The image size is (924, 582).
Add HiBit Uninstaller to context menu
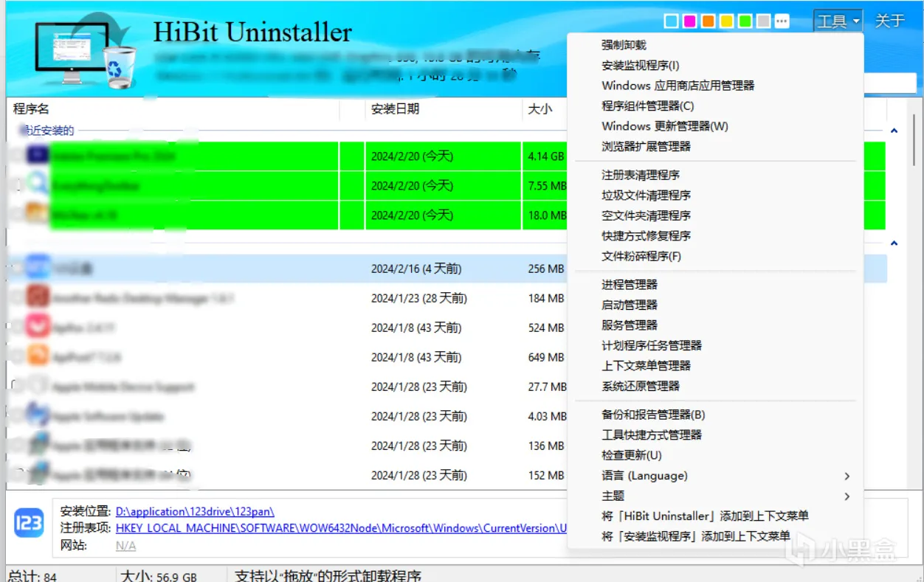click(705, 516)
